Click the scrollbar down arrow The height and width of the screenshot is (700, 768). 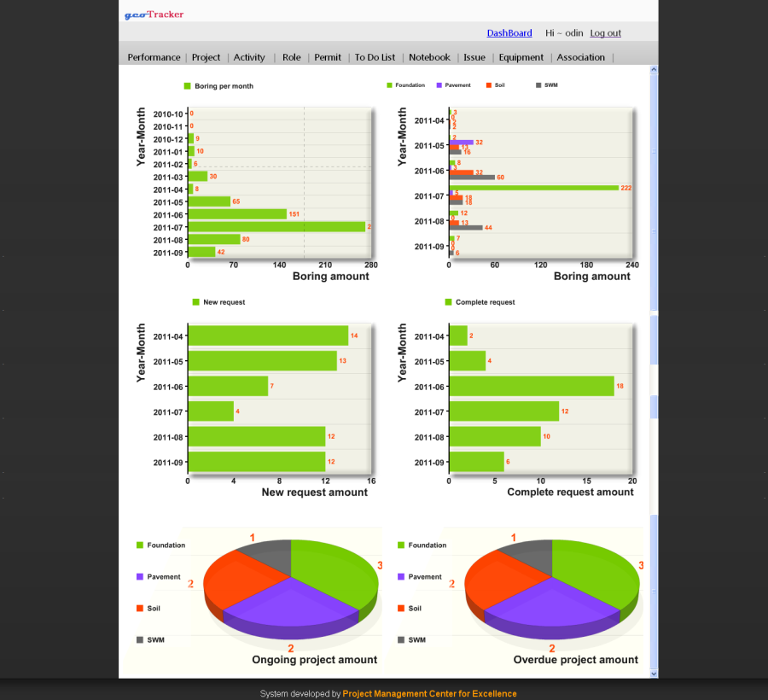(654, 674)
